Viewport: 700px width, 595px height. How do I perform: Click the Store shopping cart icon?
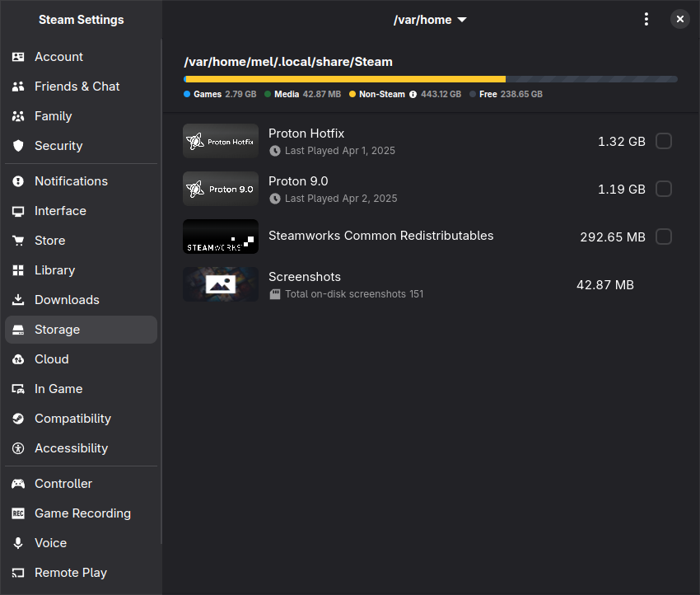pyautogui.click(x=18, y=241)
